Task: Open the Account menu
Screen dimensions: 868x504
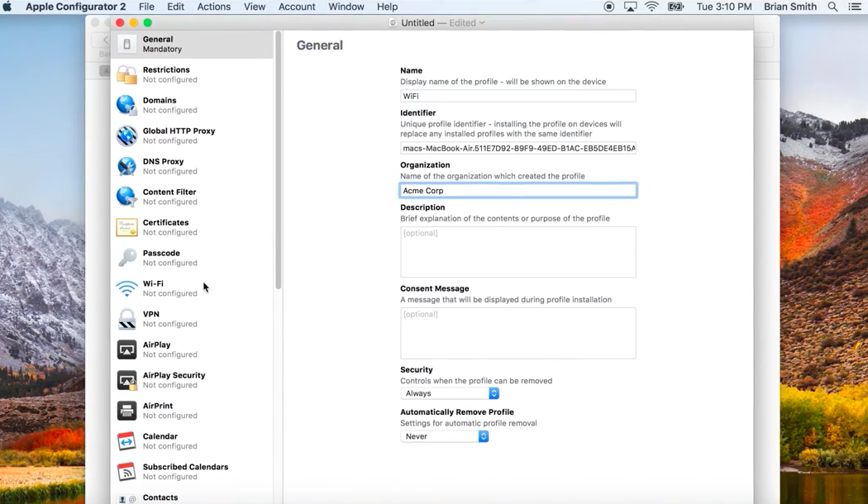Action: tap(297, 7)
